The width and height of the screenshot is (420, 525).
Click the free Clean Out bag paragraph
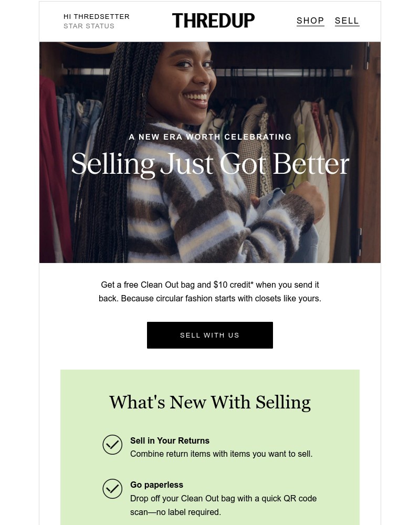click(210, 291)
